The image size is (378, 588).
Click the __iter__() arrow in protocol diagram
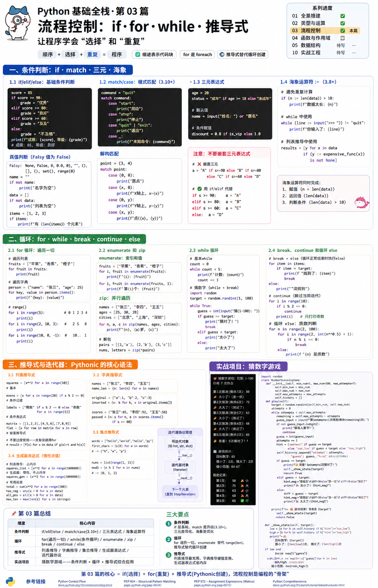pyautogui.click(x=179, y=455)
